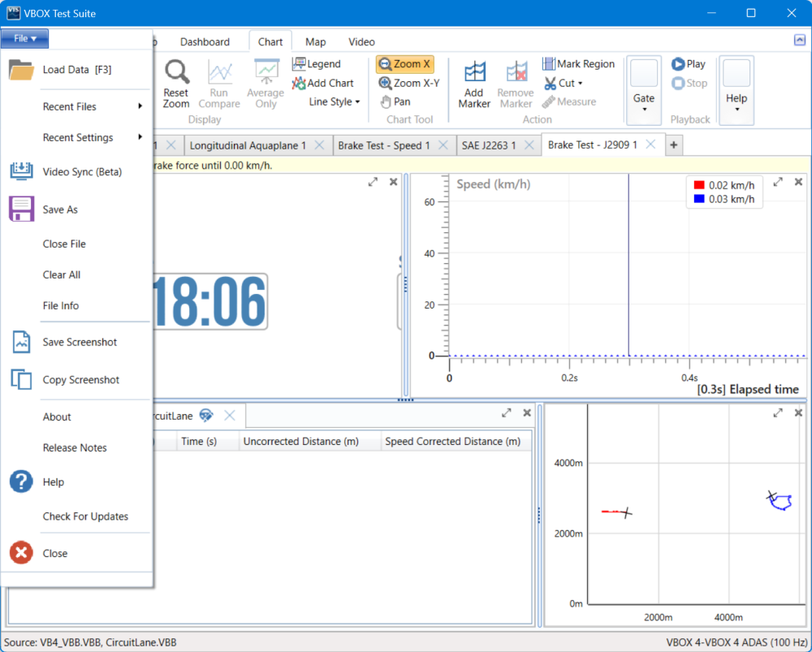
Task: Close the CircuitLane results tab
Action: 230,416
